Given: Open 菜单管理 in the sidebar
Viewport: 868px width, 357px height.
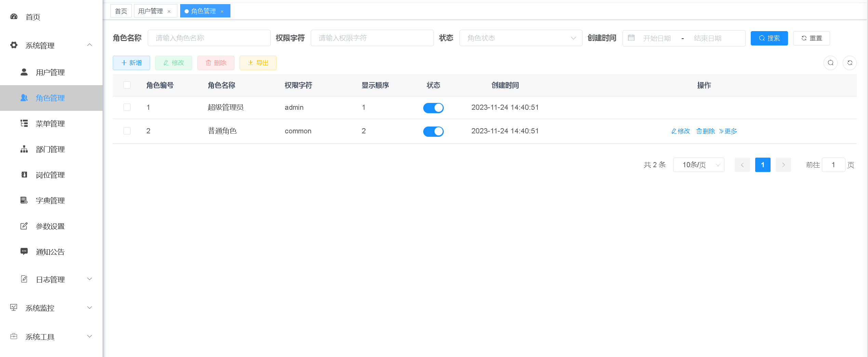Looking at the screenshot, I should [51, 123].
